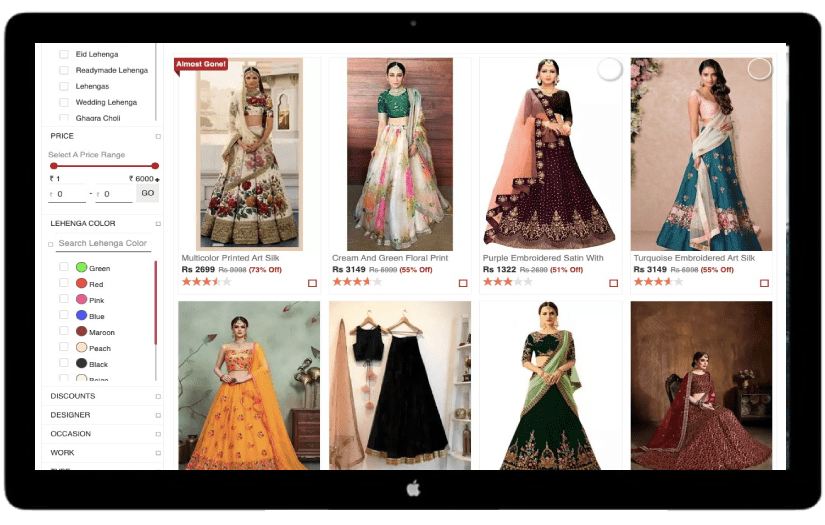Click the Rs 1322 price text

(x=499, y=269)
